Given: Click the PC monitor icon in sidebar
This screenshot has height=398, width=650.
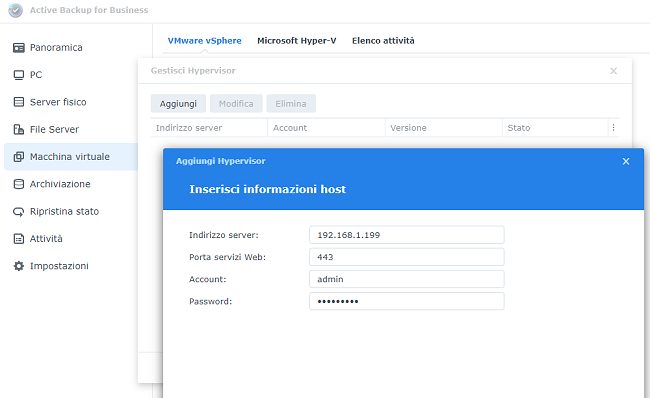Looking at the screenshot, I should coord(19,75).
